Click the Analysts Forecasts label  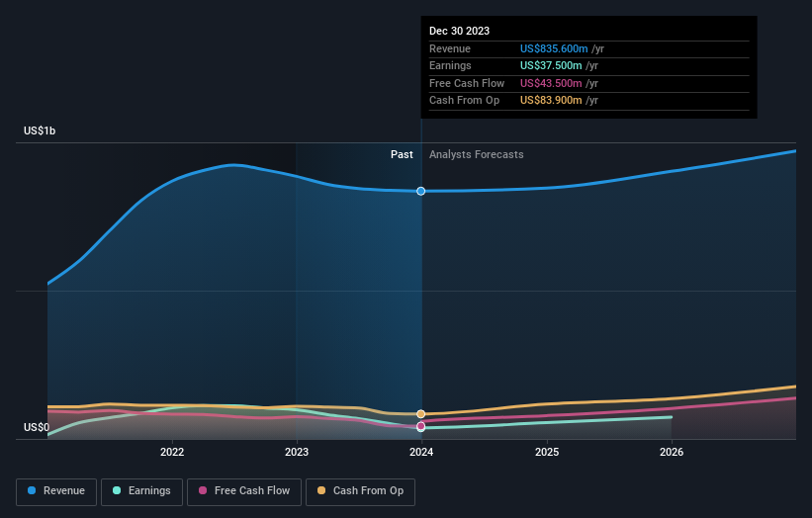(476, 154)
